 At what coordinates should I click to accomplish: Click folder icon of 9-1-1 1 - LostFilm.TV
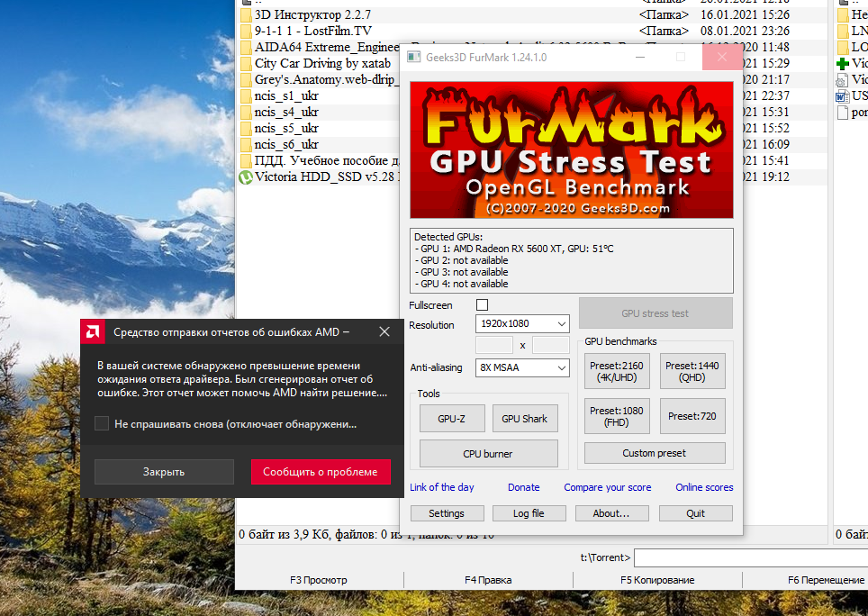(x=246, y=31)
